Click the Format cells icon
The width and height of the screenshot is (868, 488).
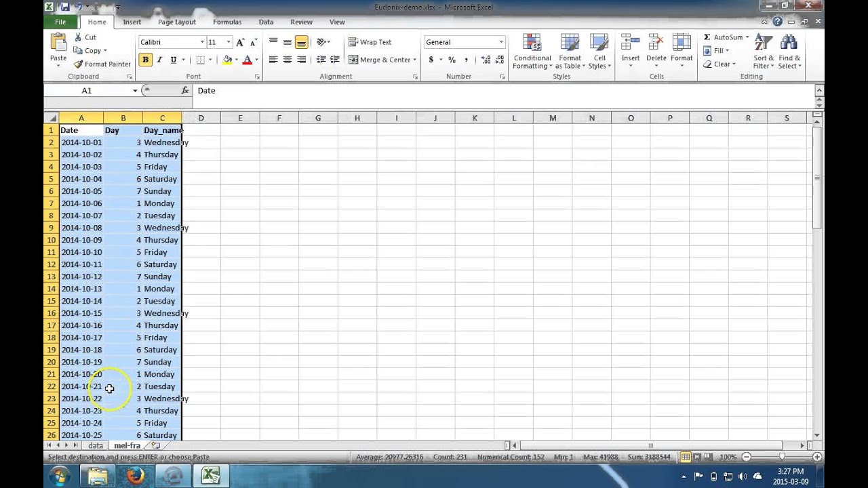click(x=682, y=43)
